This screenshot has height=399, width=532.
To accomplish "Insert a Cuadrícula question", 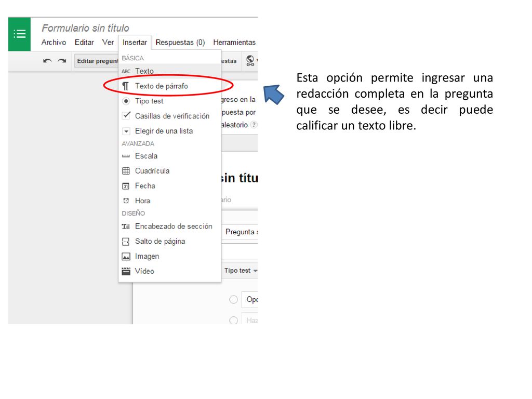I will (170, 171).
